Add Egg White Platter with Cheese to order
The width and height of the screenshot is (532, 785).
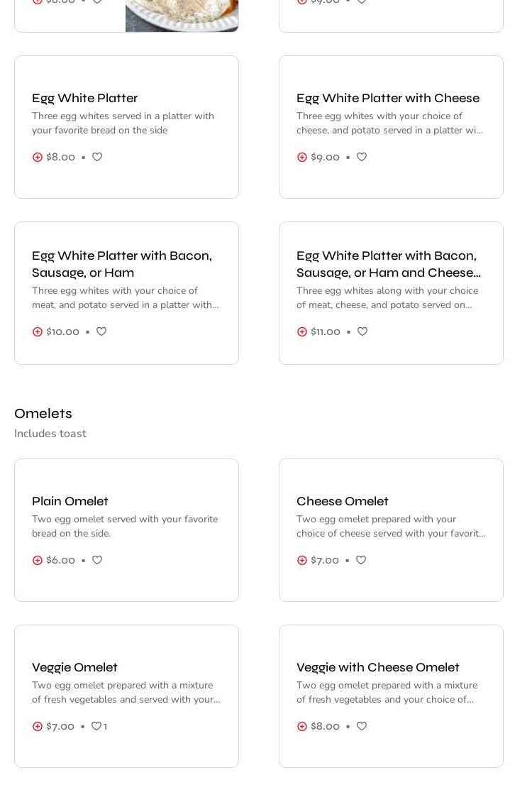[302, 157]
